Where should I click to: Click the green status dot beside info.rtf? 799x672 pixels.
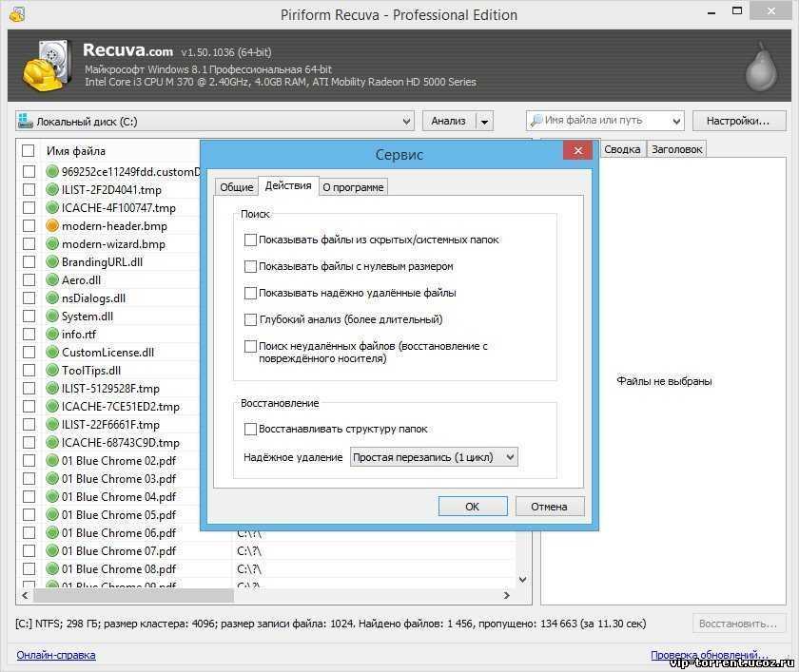(x=52, y=334)
